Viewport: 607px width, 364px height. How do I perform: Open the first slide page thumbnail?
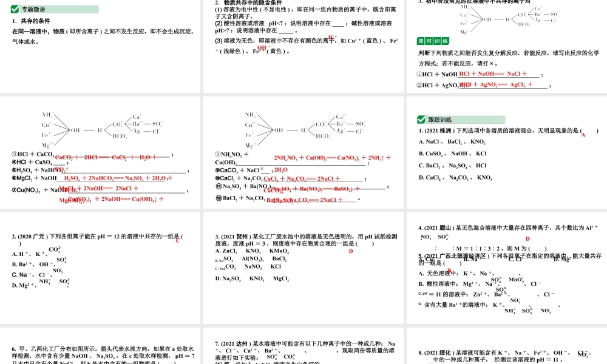click(x=101, y=45)
